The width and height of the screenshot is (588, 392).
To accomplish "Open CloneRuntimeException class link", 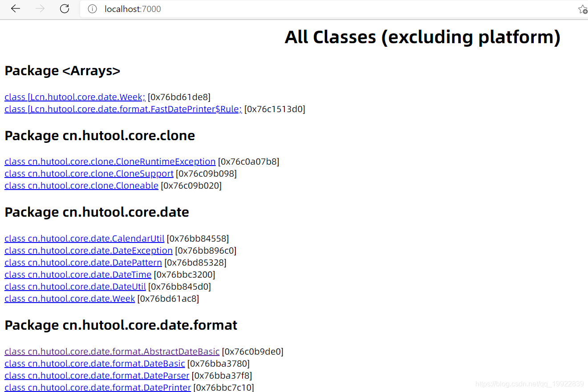I will (110, 162).
